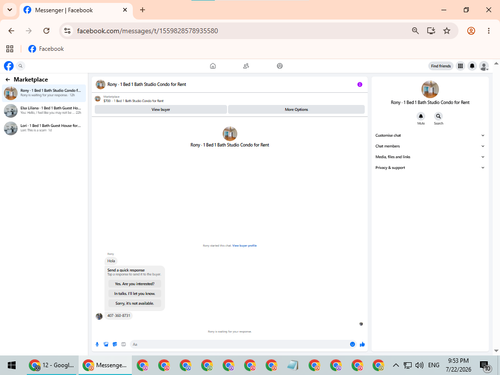
Task: Click the 407 phone number message bubble
Action: pyautogui.click(x=119, y=315)
